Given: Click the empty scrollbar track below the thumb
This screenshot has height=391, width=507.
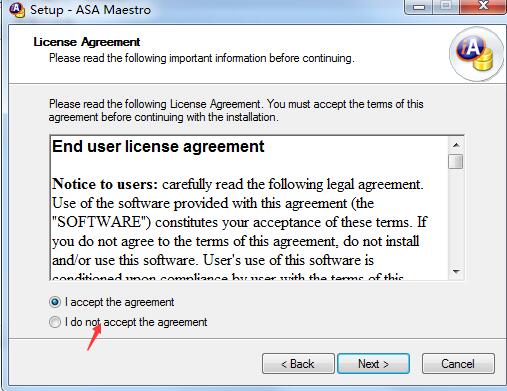Looking at the screenshot, I should point(456,217).
